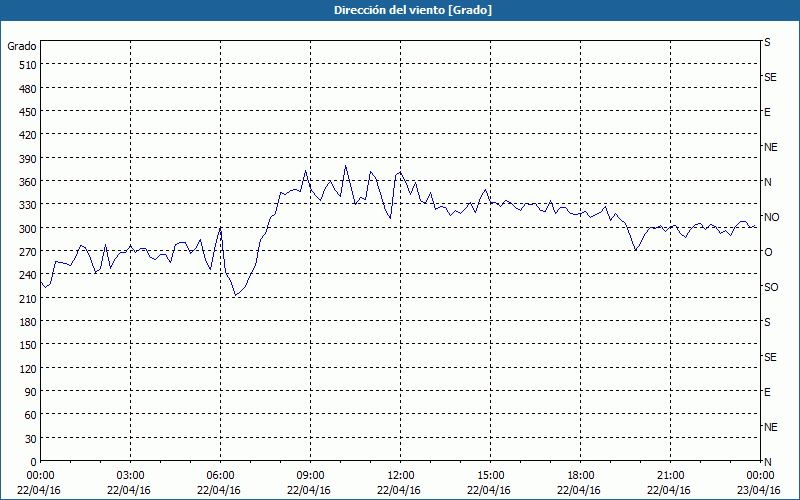The image size is (800, 500).
Task: Select the E compass label at the 90 level
Action: click(x=767, y=392)
